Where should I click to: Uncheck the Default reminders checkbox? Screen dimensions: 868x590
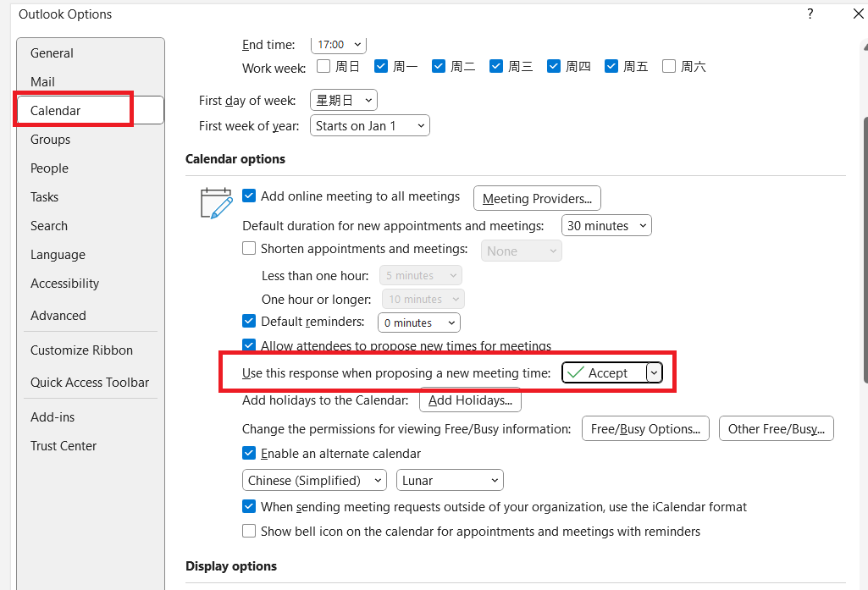pyautogui.click(x=249, y=321)
